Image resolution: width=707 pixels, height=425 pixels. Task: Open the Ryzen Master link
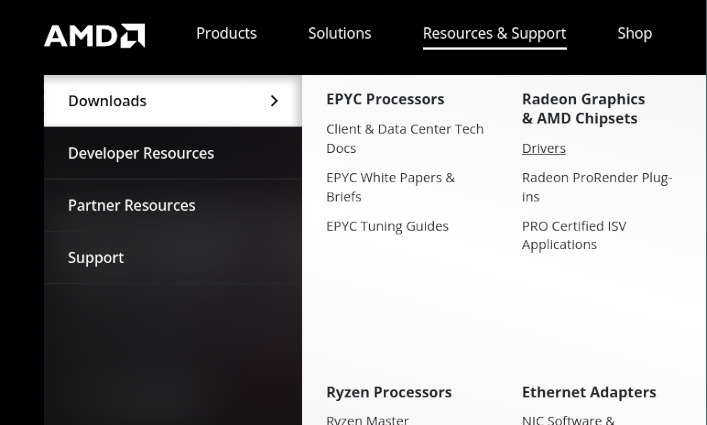367,420
